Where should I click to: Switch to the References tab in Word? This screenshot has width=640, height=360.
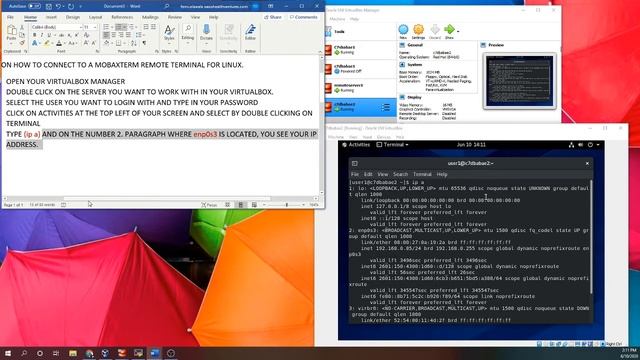point(122,17)
